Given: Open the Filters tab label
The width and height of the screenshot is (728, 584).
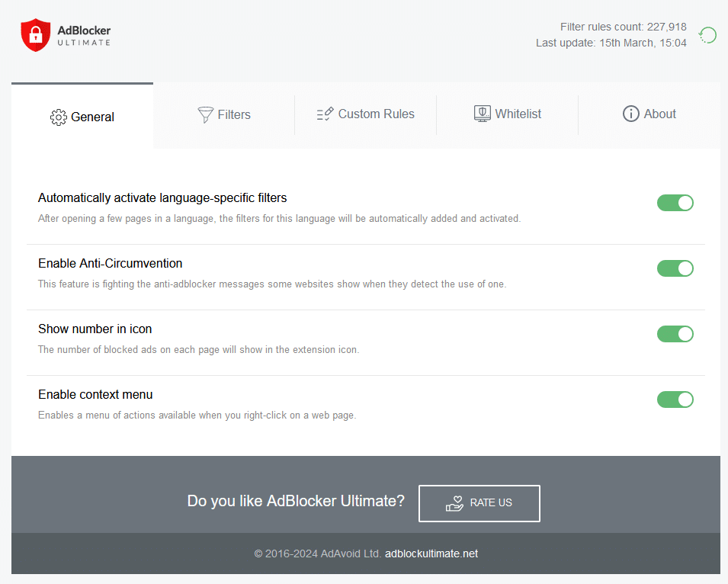Looking at the screenshot, I should tap(234, 114).
